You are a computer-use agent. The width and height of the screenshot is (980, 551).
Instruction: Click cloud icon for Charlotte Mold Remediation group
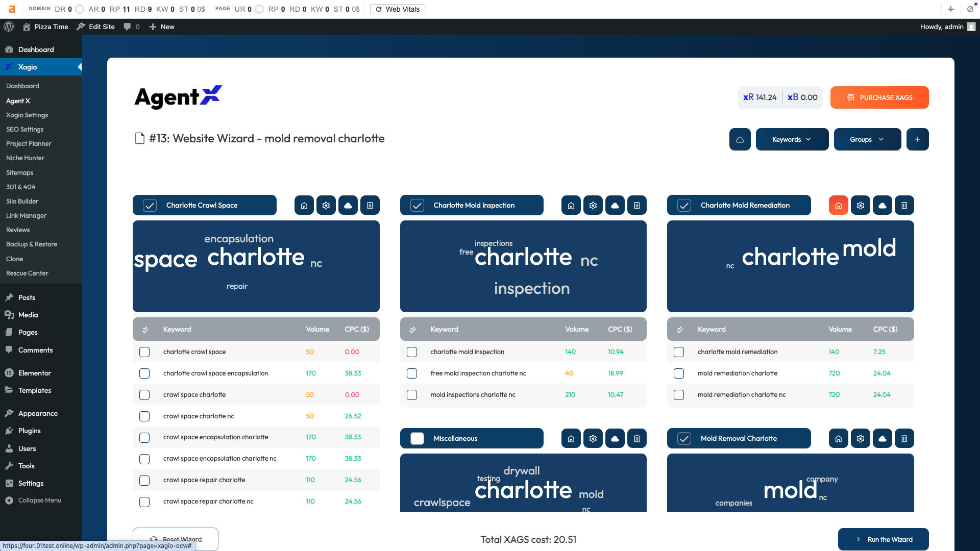(x=883, y=205)
